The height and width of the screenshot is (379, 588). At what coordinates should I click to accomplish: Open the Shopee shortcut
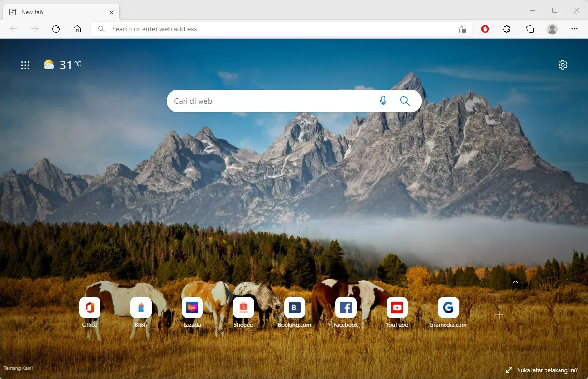coord(244,307)
